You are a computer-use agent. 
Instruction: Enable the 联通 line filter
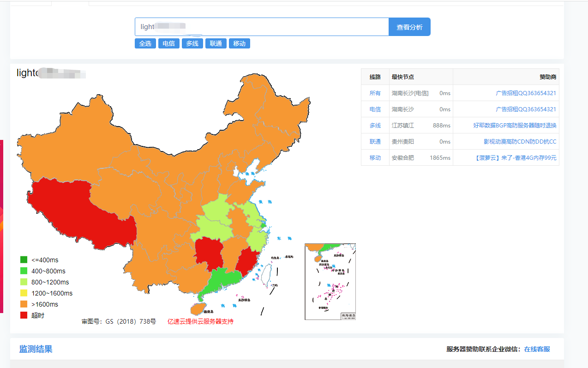(216, 43)
